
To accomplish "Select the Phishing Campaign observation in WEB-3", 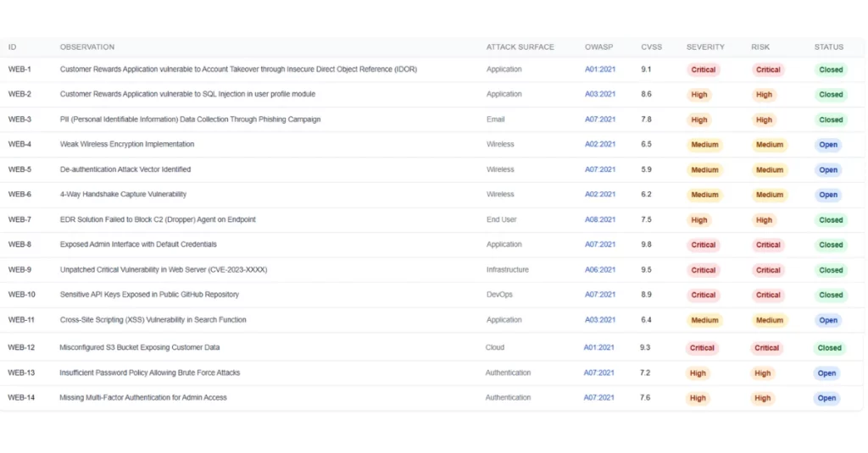I will pyautogui.click(x=190, y=119).
